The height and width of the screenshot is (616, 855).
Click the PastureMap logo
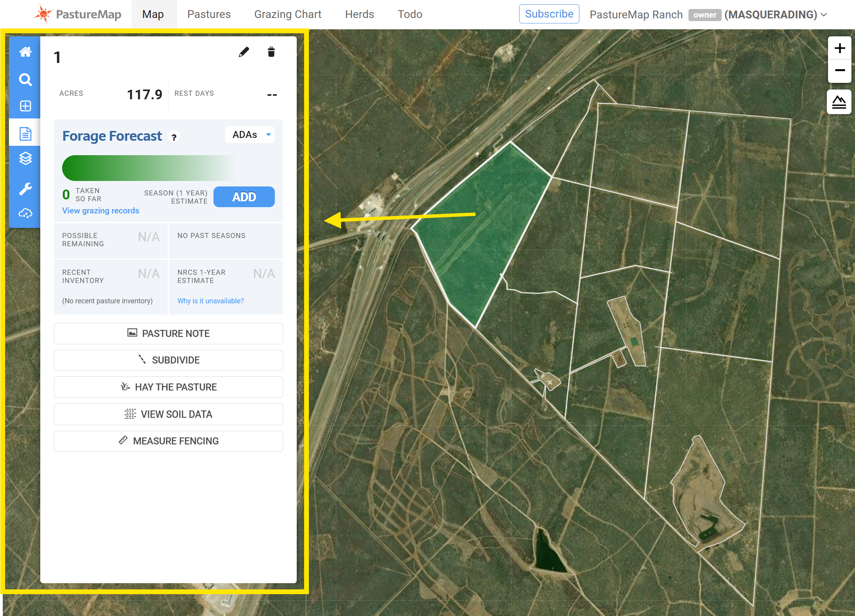tap(77, 14)
